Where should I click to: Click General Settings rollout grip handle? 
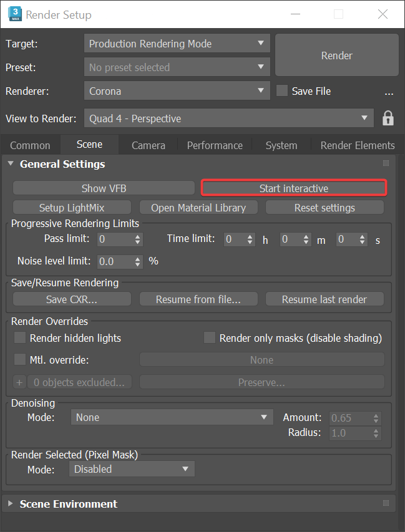pyautogui.click(x=386, y=163)
